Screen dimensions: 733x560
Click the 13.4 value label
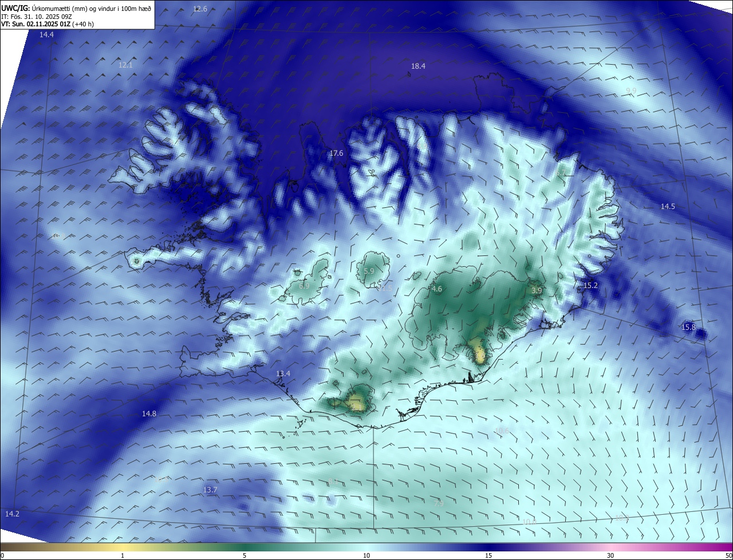[283, 374]
